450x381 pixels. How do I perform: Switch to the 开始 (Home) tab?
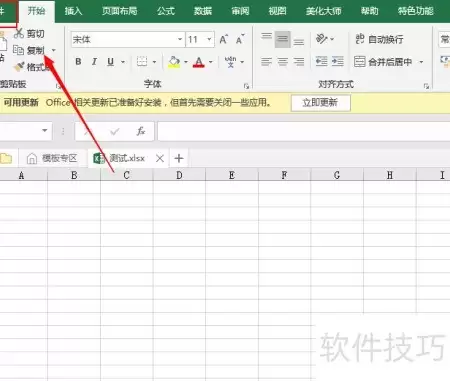[37, 11]
